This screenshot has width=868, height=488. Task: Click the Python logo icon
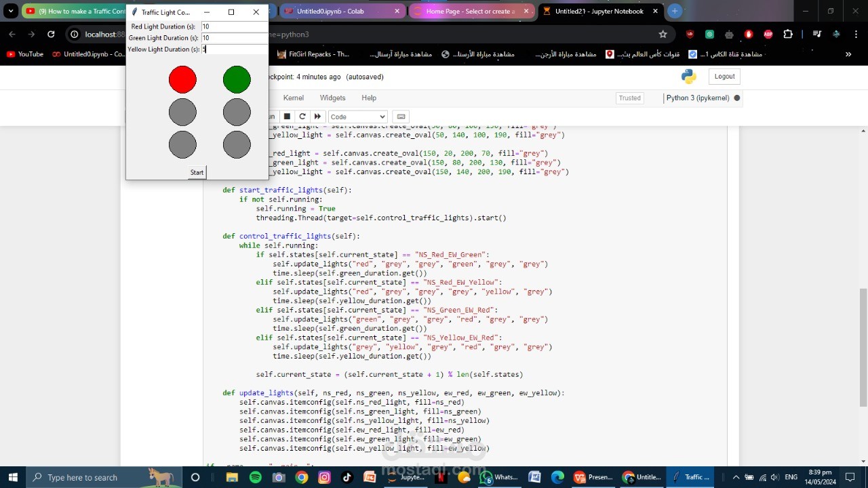pos(689,77)
